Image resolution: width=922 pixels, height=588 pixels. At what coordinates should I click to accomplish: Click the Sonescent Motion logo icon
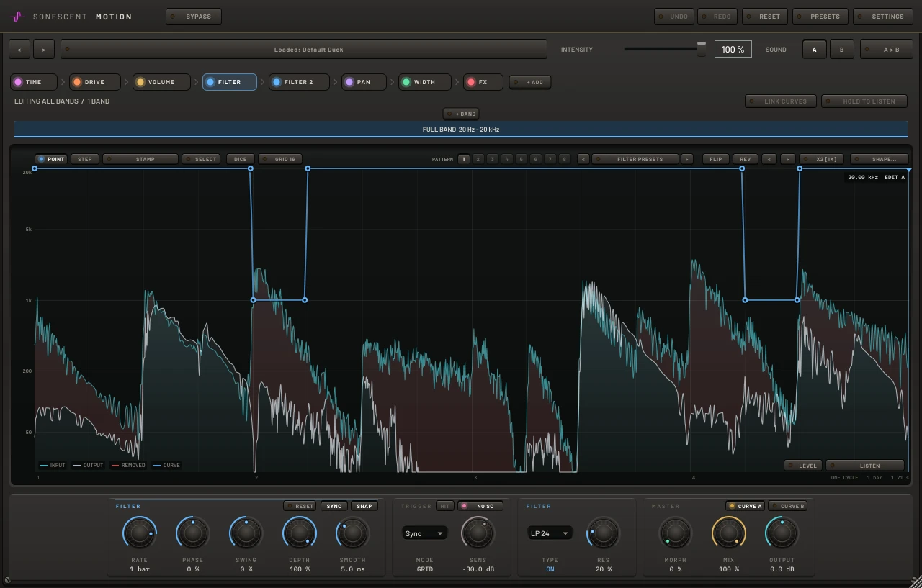pos(19,16)
